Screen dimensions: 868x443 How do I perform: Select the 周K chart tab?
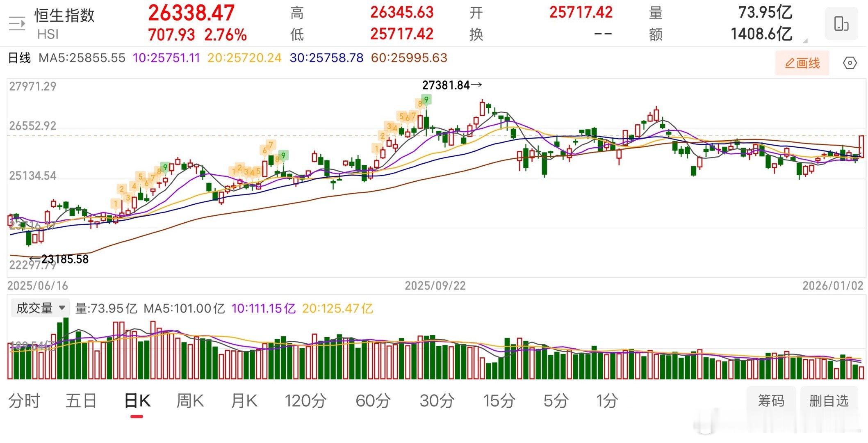pos(190,401)
